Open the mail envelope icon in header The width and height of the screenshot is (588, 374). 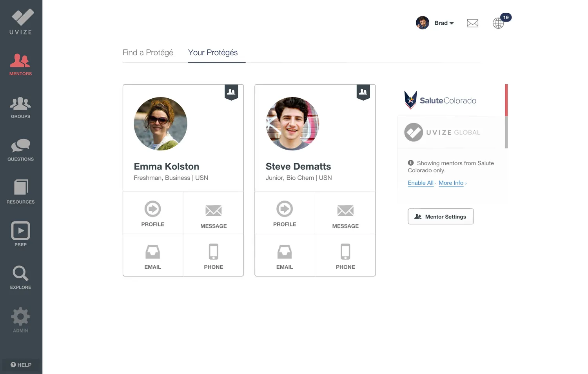pos(472,23)
